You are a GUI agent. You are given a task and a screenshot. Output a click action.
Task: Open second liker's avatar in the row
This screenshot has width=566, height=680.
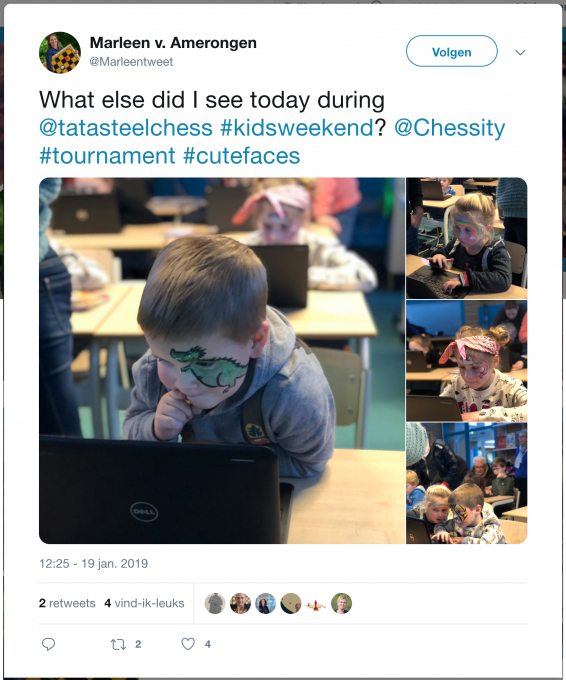click(240, 603)
